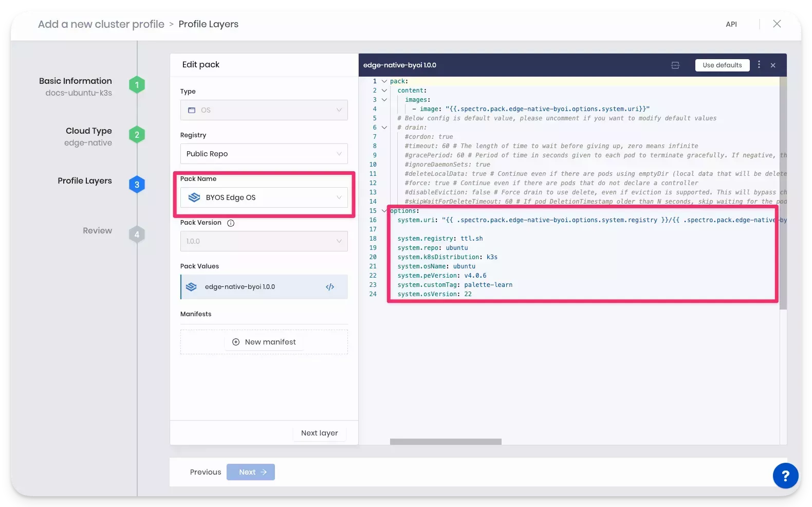Viewport: 812px width, 507px height.
Task: Open the editor three-dot options menu
Action: coord(759,65)
